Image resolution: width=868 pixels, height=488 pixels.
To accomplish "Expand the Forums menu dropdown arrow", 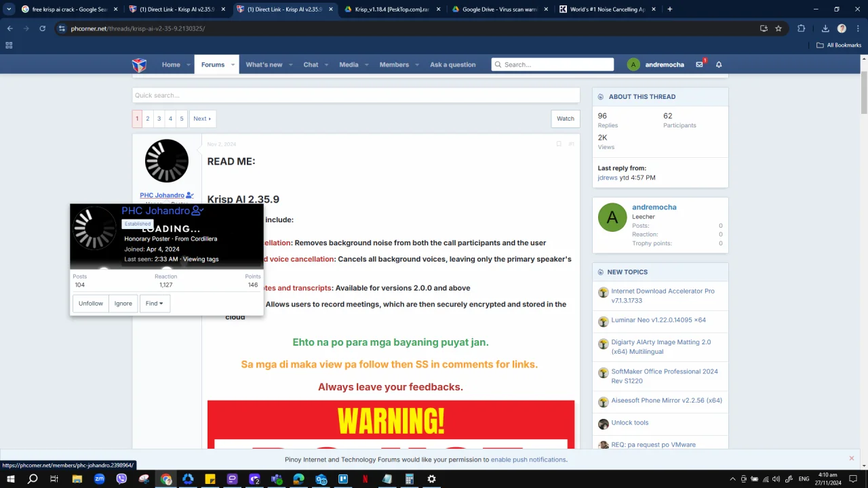I will 233,64.
